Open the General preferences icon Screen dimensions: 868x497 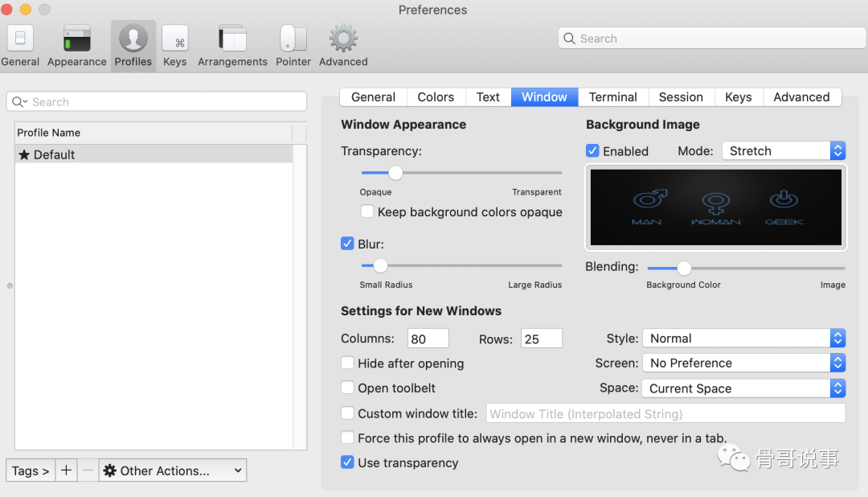[x=20, y=45]
